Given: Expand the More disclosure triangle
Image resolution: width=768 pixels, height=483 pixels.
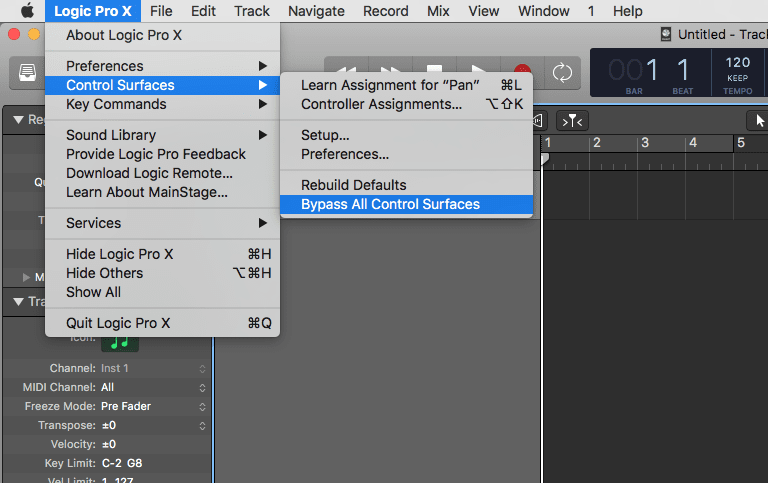Looking at the screenshot, I should click(26, 277).
